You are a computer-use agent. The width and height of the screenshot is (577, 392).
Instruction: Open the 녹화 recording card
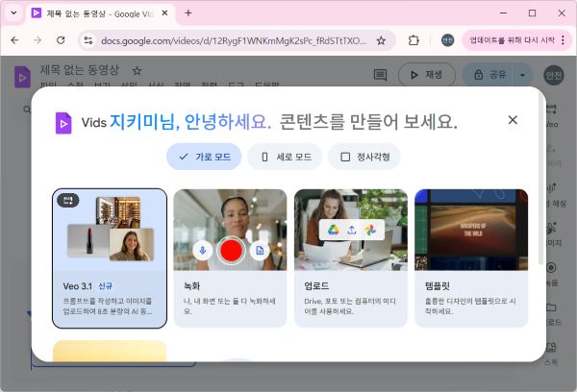230,258
